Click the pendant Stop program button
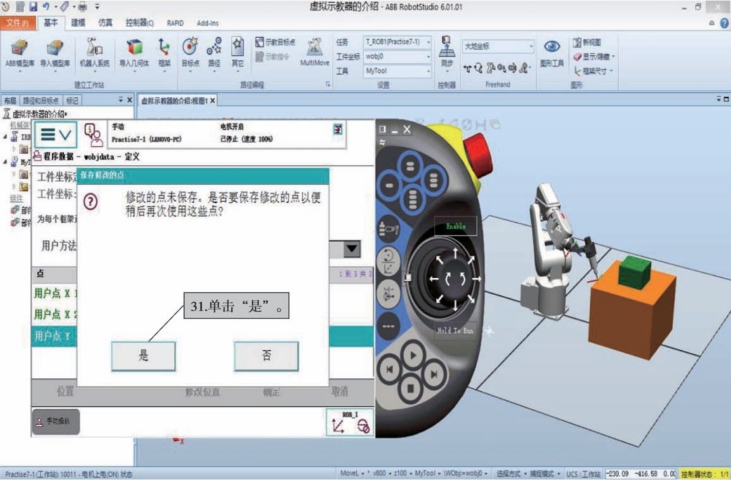The width and height of the screenshot is (731, 480). click(411, 387)
